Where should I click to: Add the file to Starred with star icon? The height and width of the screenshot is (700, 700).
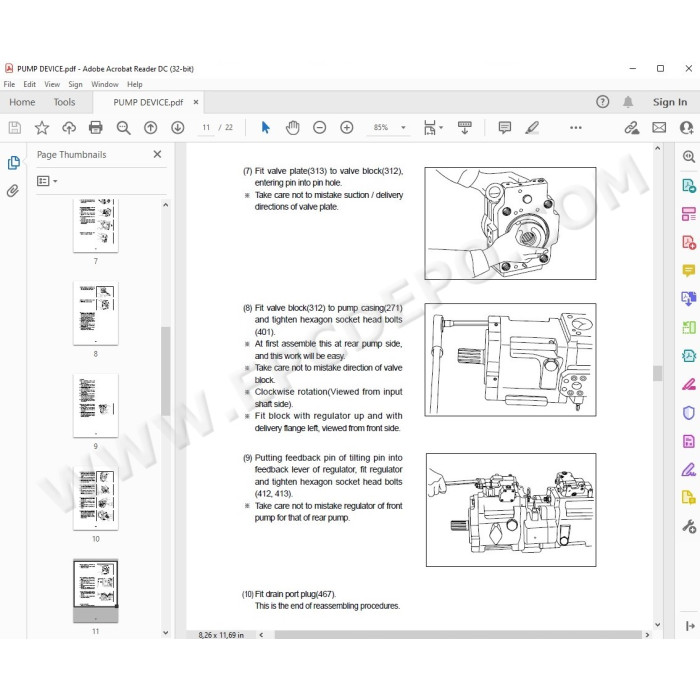[42, 128]
